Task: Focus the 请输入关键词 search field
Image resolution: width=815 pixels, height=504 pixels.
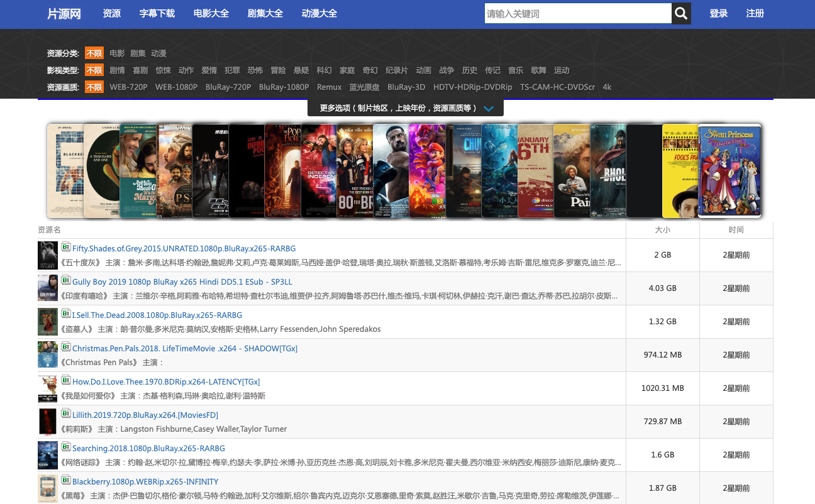Action: tap(578, 13)
